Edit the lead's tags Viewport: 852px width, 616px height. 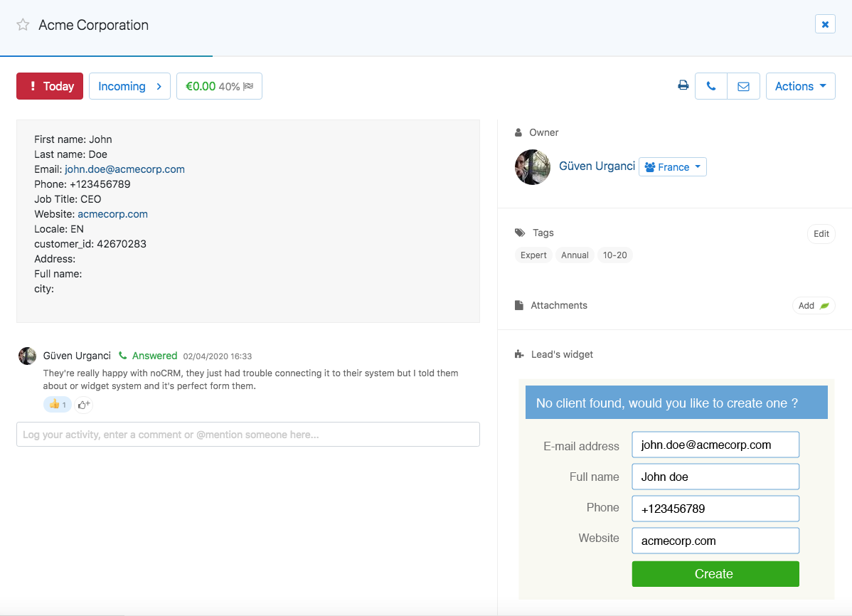(821, 234)
